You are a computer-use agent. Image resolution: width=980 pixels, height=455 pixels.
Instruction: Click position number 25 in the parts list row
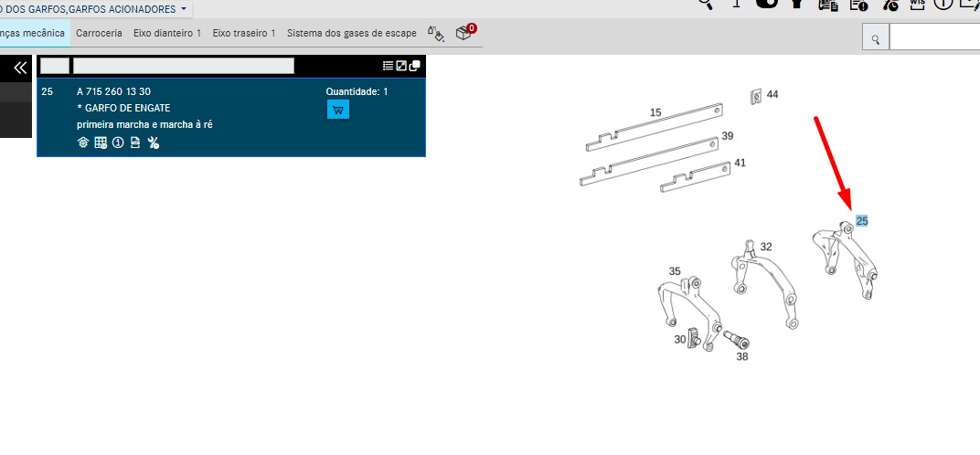[x=47, y=92]
